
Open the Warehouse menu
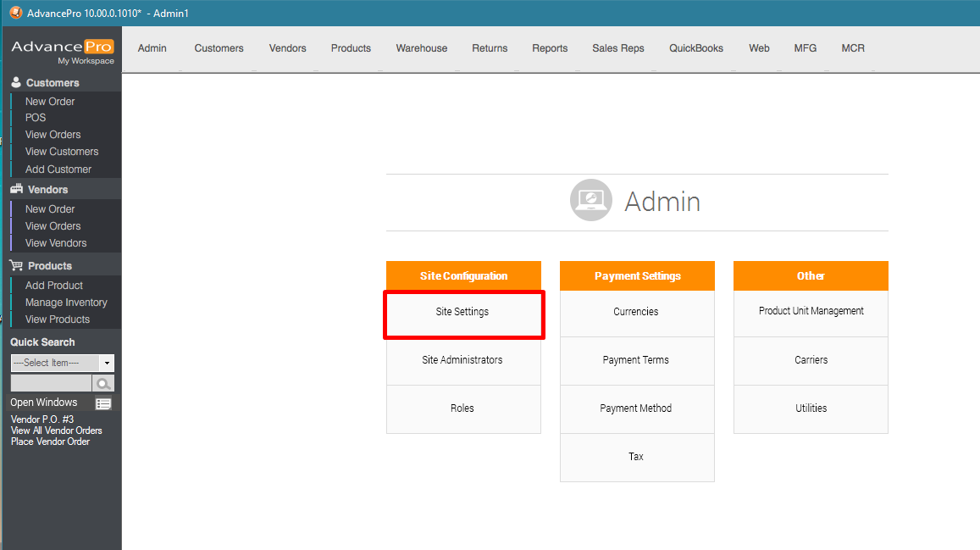tap(421, 48)
